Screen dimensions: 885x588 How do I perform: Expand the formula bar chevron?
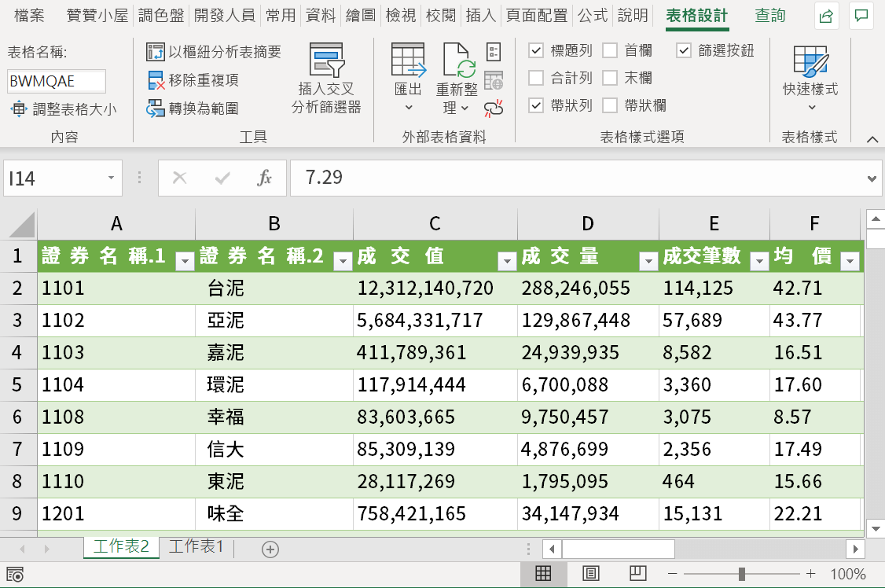click(872, 178)
